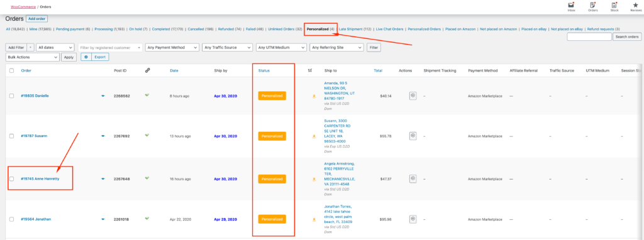
Task: Sort by Order column header
Action: 26,70
